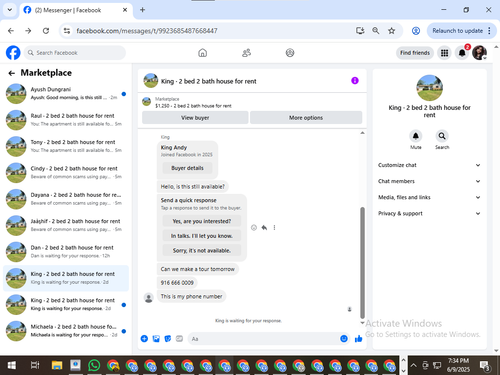Open File Explorer from the taskbar
The image size is (500, 375).
tap(57, 365)
